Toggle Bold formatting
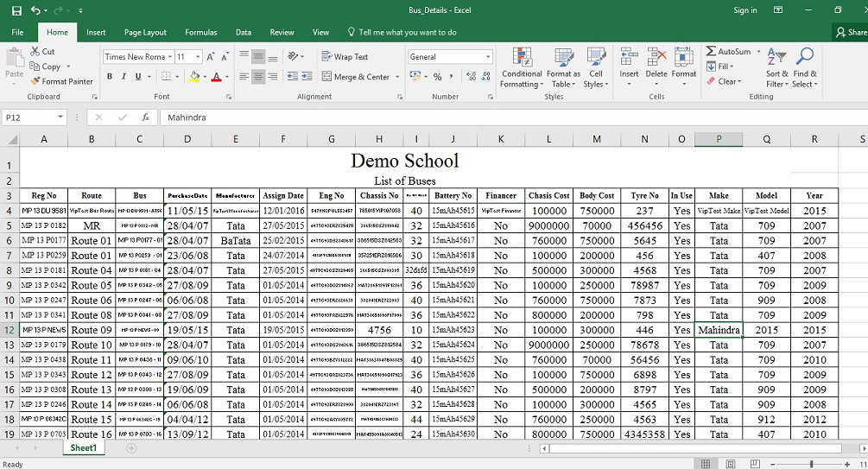 [x=111, y=77]
